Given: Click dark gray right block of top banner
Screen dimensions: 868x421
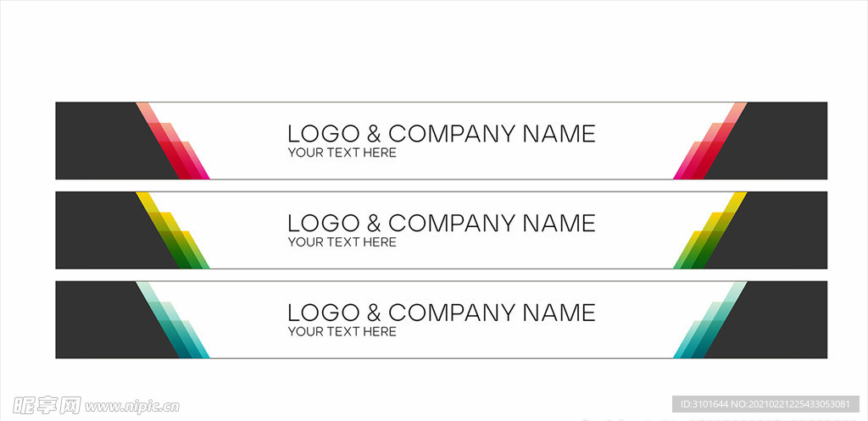Looking at the screenshot, I should coord(781,141).
